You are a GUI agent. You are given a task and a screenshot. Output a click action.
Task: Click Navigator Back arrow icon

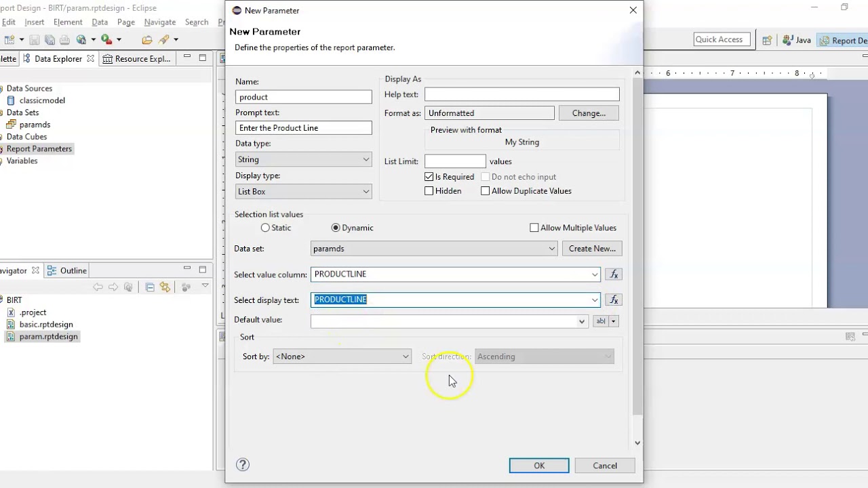pos(98,287)
